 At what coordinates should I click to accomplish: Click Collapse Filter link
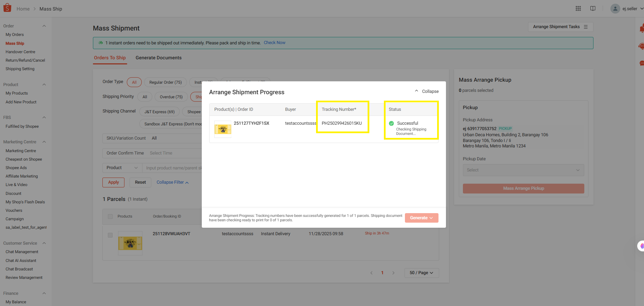(x=173, y=182)
